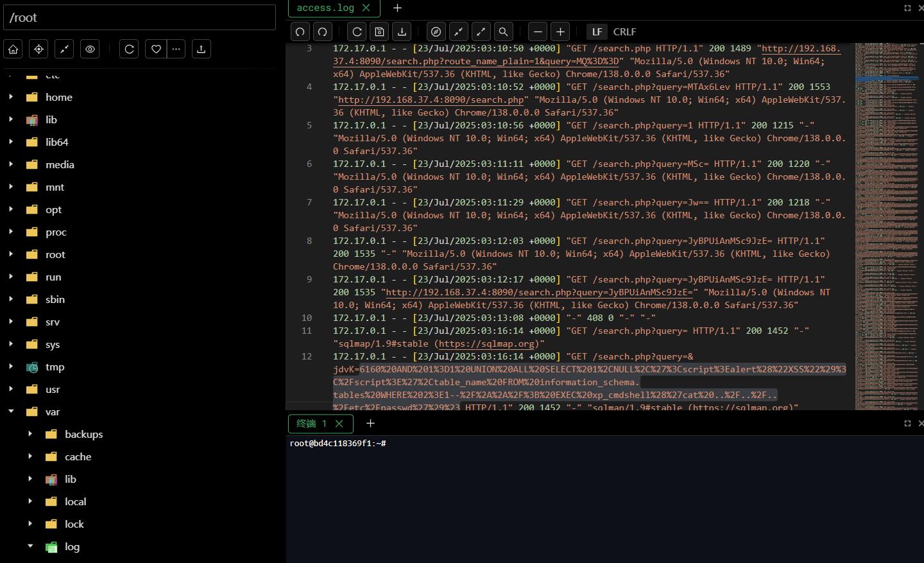Screen dimensions: 924x563
Task: Close the access.log tab
Action: (x=366, y=8)
